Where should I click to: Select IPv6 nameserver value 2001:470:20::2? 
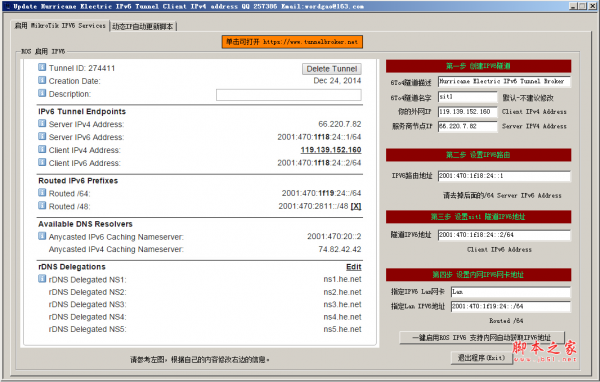[334, 237]
